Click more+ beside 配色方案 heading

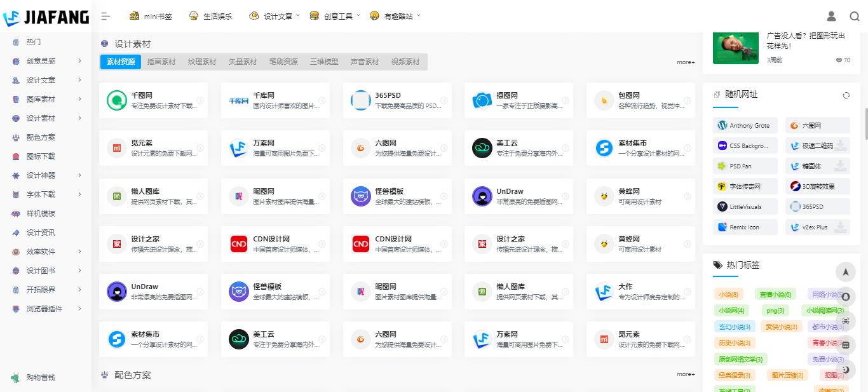click(x=686, y=374)
